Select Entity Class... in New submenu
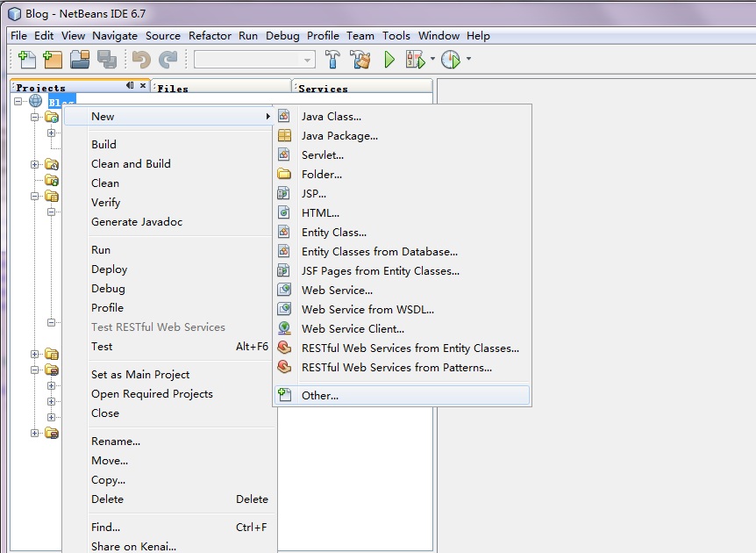Screen dimensions: 756x553 (x=334, y=232)
